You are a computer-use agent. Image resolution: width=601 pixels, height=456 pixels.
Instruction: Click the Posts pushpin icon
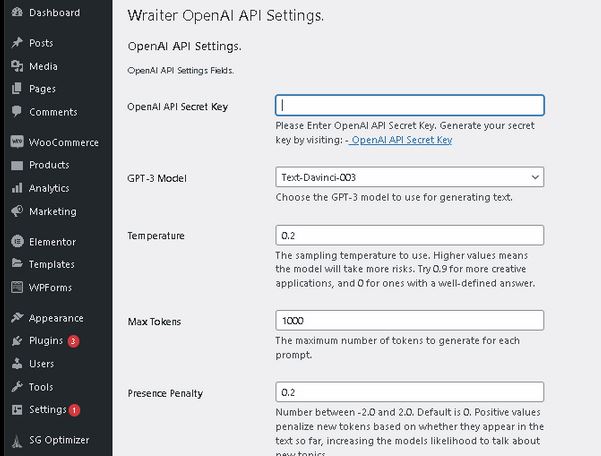coord(17,43)
